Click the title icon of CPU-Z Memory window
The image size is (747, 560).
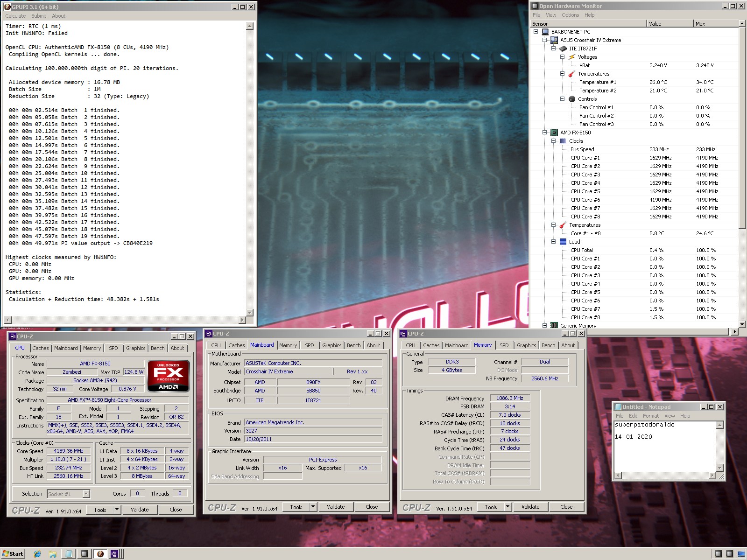click(x=403, y=334)
